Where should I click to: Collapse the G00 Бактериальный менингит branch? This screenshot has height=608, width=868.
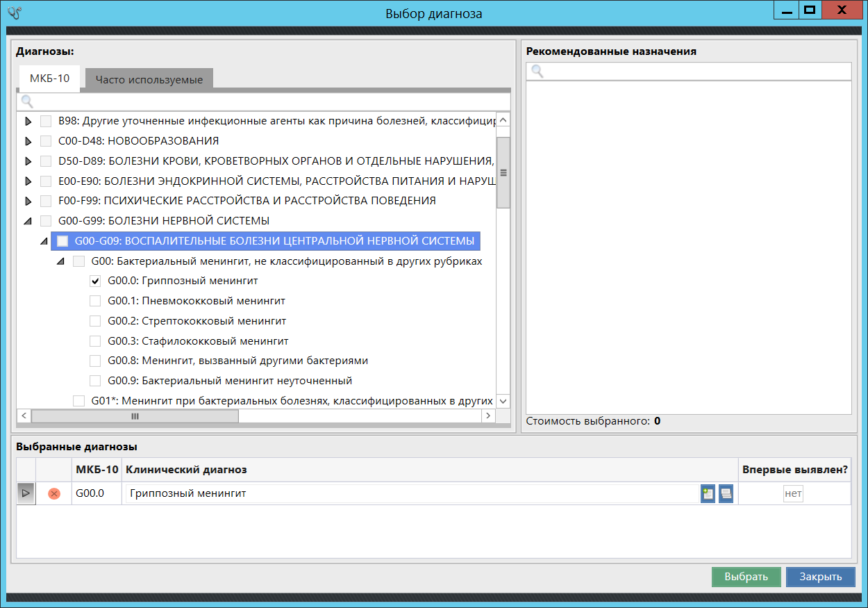pos(60,261)
